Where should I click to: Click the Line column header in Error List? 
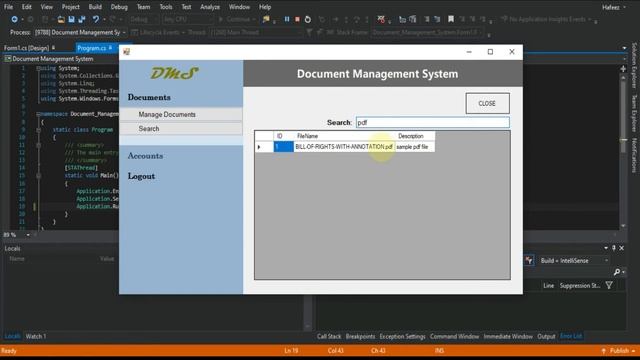[548, 286]
